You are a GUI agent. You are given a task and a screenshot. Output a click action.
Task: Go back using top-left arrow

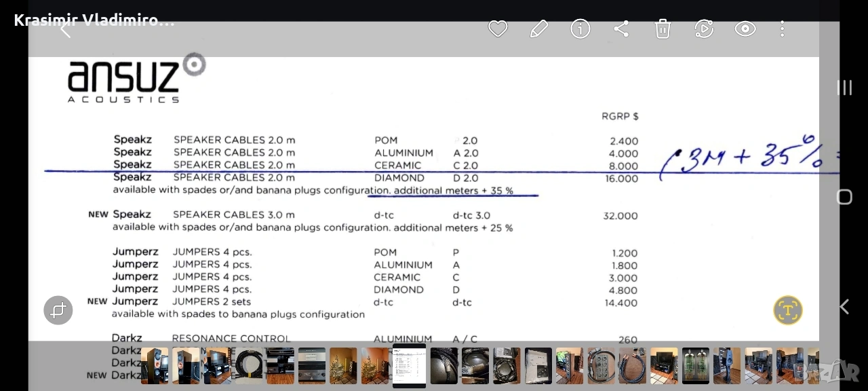click(x=66, y=29)
